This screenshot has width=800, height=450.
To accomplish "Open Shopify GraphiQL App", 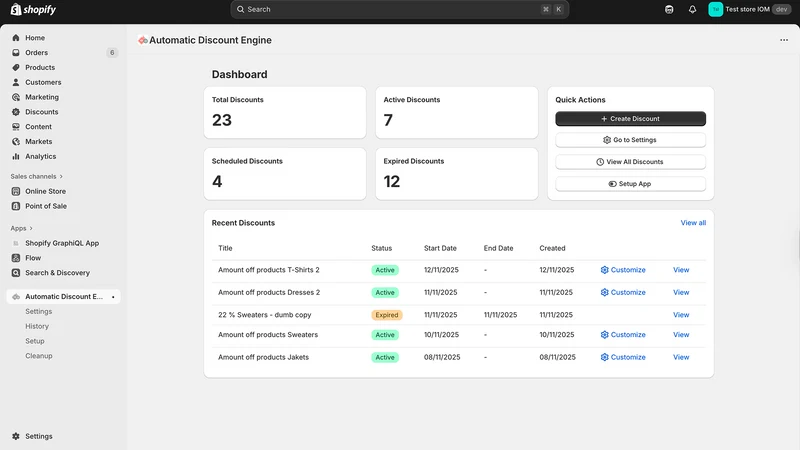I will pos(62,243).
